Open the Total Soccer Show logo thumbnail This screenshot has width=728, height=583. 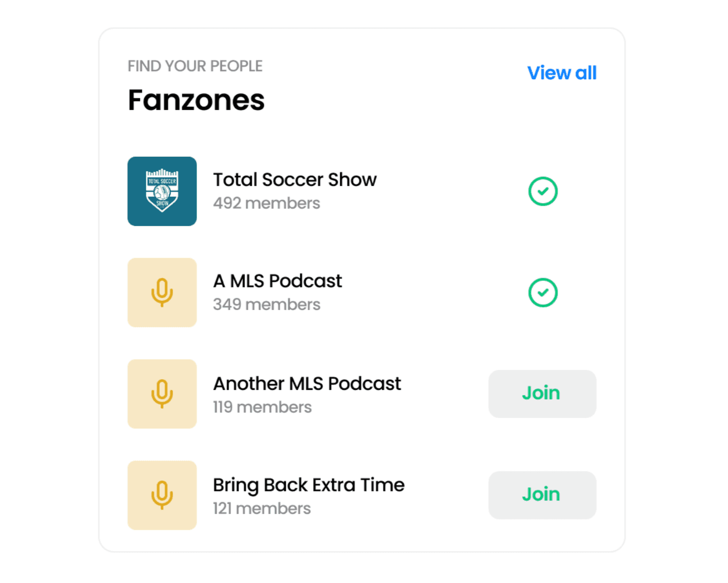click(162, 191)
